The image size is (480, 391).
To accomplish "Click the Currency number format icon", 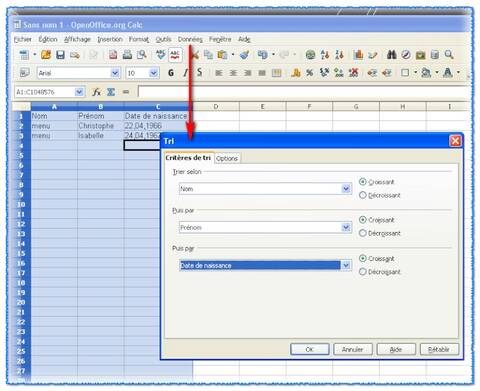I will click(295, 73).
